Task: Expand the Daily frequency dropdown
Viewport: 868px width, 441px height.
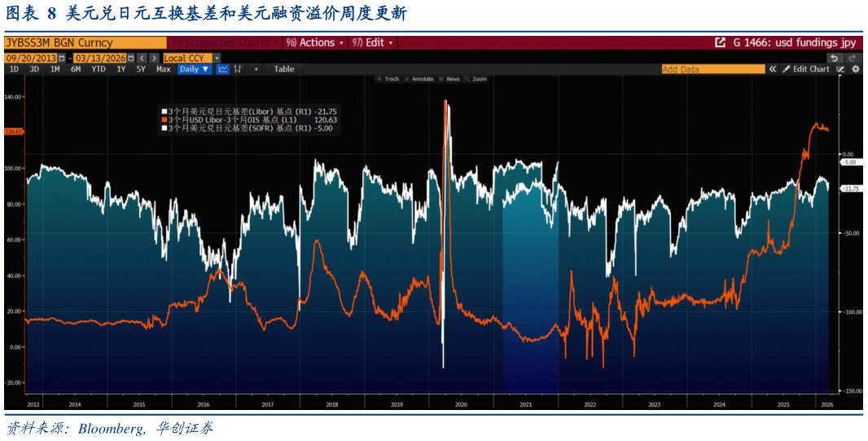Action: click(194, 69)
